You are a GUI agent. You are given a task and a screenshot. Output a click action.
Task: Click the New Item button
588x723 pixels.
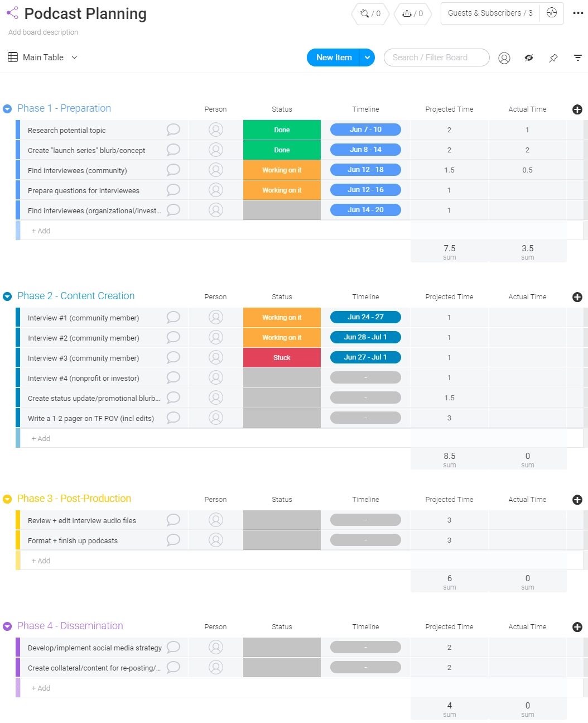pos(334,58)
